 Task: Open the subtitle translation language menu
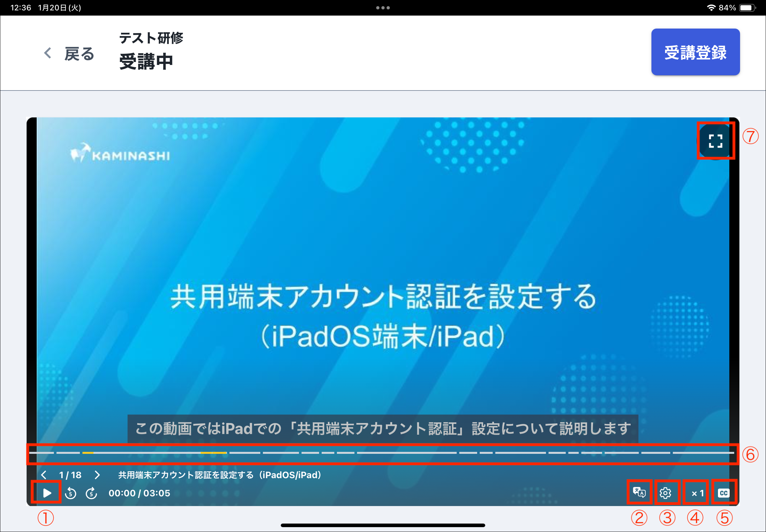pos(639,492)
